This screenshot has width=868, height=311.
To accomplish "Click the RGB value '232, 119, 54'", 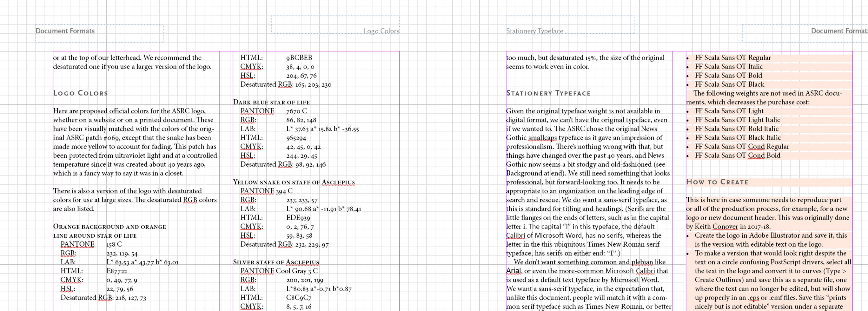I will pyautogui.click(x=122, y=254).
